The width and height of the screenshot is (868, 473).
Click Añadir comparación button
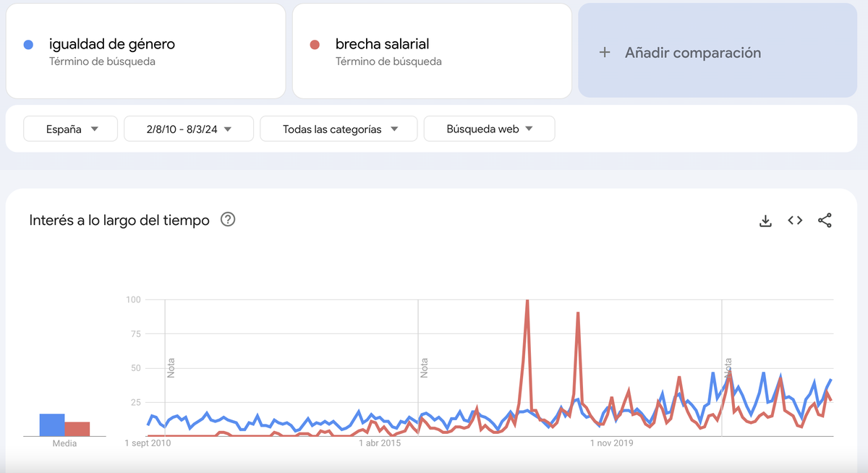tap(692, 53)
